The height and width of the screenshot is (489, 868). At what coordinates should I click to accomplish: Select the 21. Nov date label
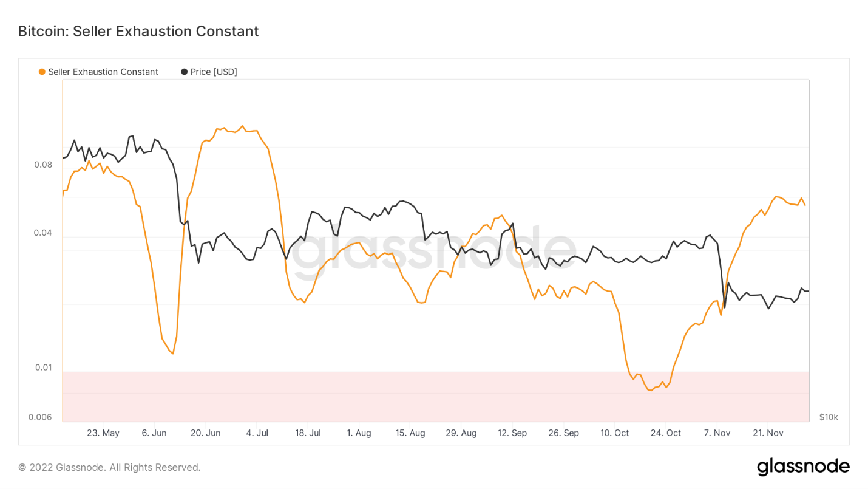pyautogui.click(x=768, y=433)
